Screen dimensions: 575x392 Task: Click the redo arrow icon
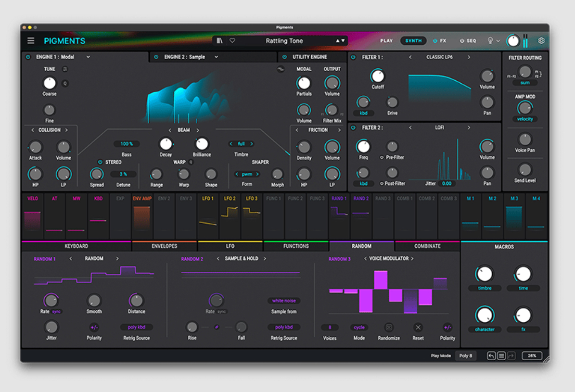coord(511,356)
